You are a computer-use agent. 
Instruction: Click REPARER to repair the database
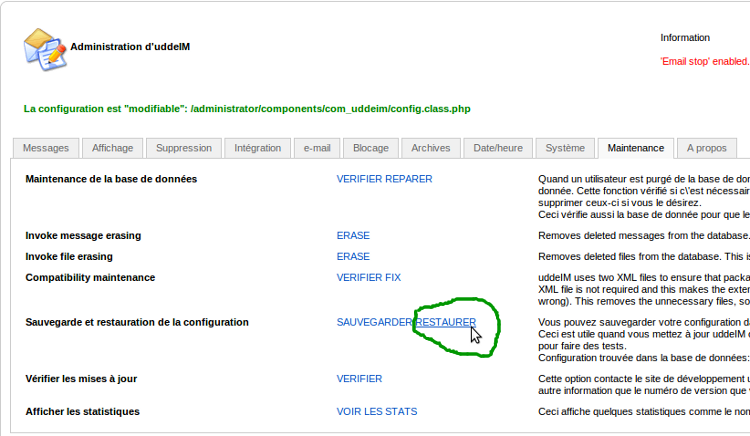pos(410,179)
